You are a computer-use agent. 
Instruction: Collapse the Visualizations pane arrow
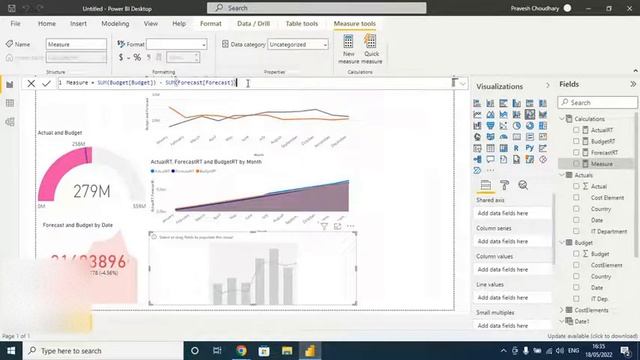[547, 85]
